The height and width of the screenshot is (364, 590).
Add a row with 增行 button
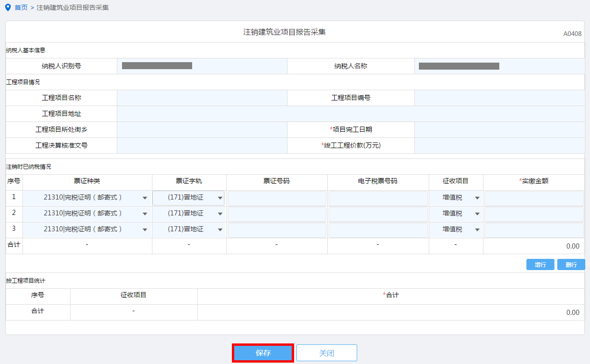pyautogui.click(x=540, y=264)
